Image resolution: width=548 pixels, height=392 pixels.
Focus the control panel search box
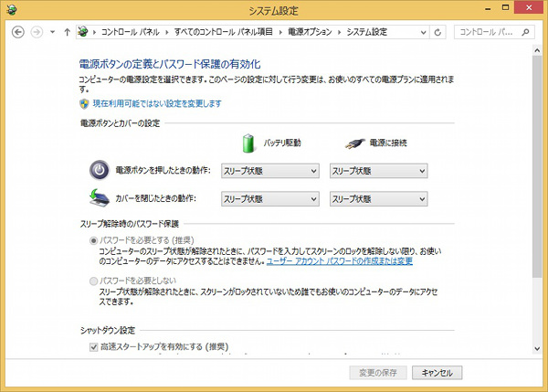coord(494,32)
